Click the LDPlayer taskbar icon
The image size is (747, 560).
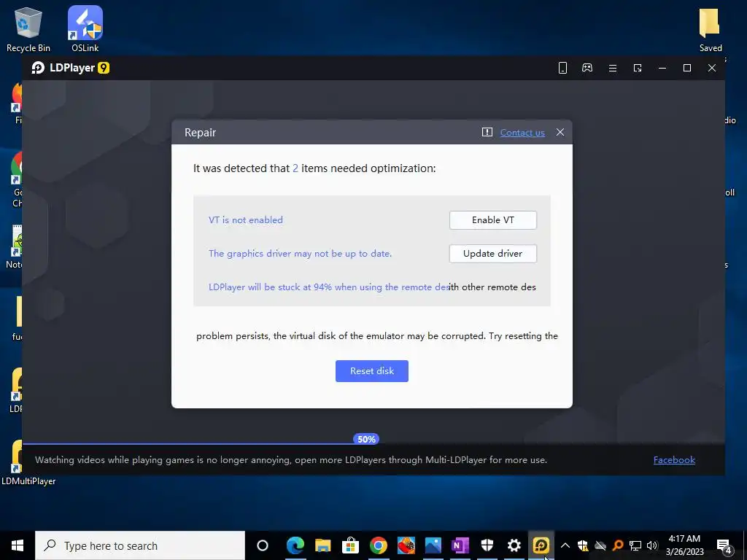(541, 545)
